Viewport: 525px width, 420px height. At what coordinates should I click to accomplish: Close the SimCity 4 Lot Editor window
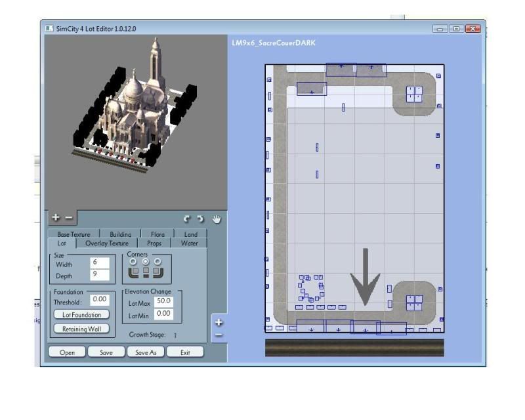coord(472,29)
